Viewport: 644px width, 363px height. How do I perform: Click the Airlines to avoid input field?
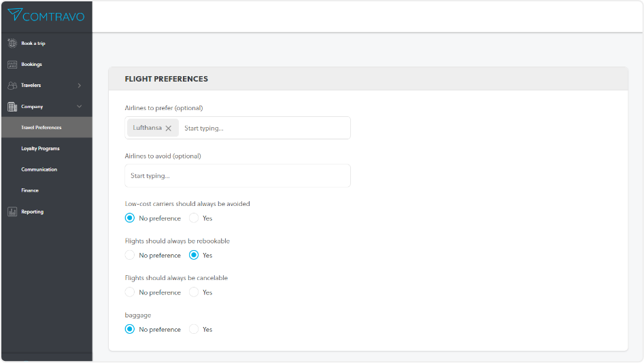click(x=238, y=176)
